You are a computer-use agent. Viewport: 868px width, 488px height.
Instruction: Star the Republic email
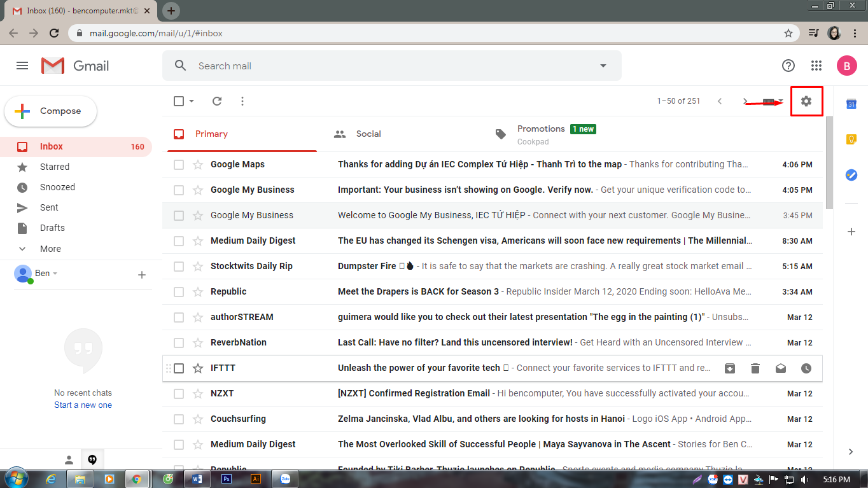click(198, 291)
